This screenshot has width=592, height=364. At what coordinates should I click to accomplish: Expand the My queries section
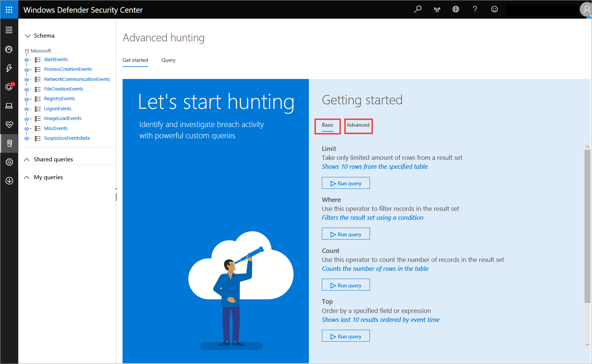click(x=27, y=177)
